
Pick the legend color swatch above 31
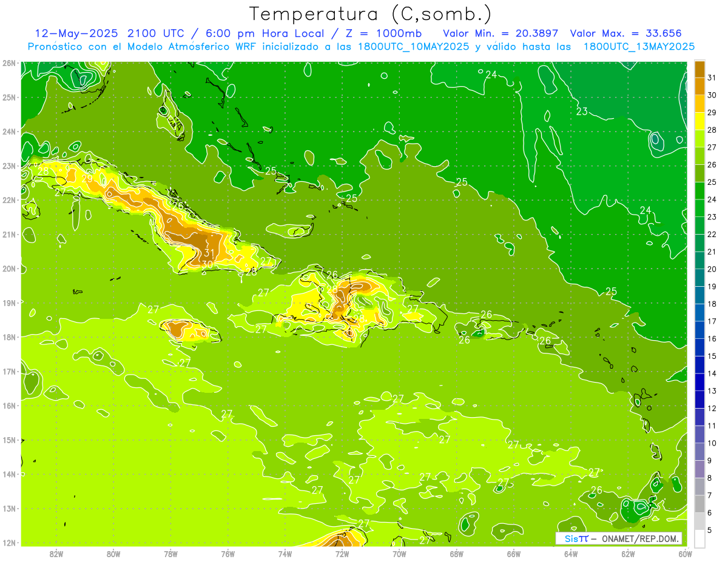click(699, 69)
